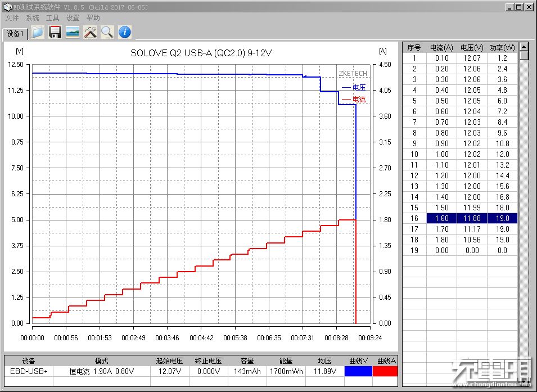Click the 143mAh capacity value
The width and height of the screenshot is (537, 392).
coord(247,371)
